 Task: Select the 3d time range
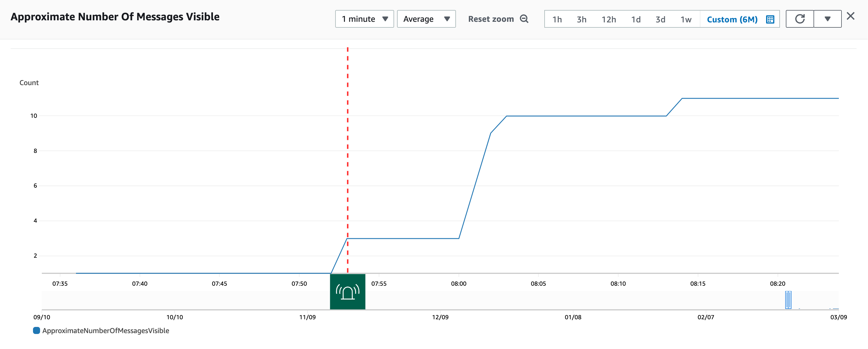[660, 19]
